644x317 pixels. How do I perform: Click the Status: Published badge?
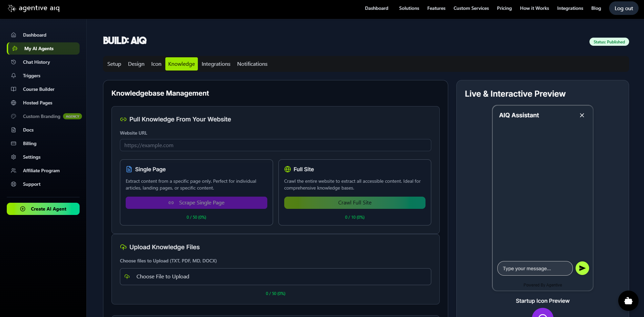click(x=609, y=42)
